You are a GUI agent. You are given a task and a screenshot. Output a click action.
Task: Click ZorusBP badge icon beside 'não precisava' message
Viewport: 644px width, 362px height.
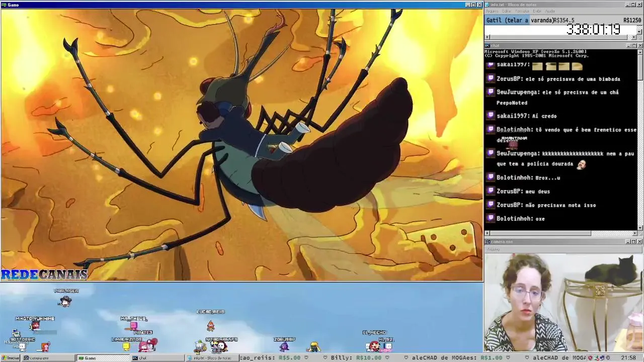pos(491,205)
